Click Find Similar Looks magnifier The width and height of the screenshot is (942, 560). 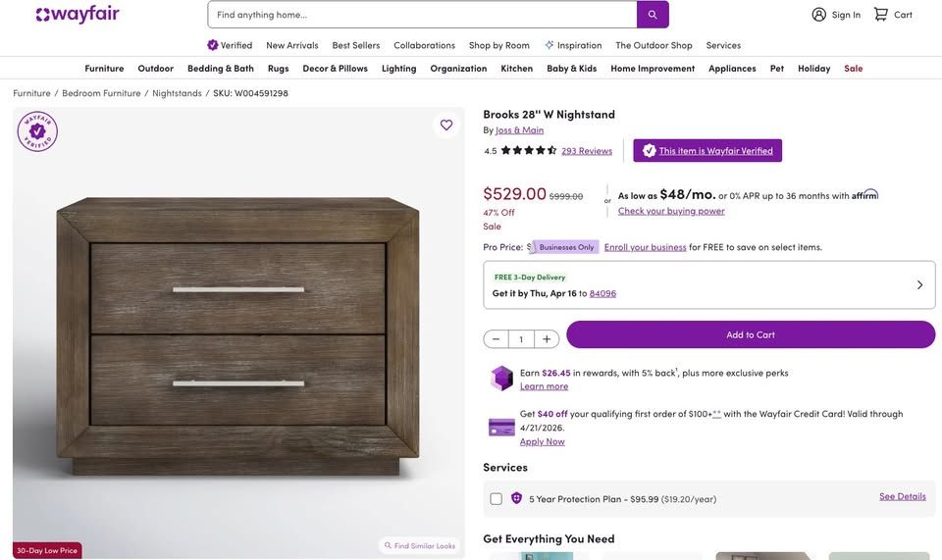[389, 545]
